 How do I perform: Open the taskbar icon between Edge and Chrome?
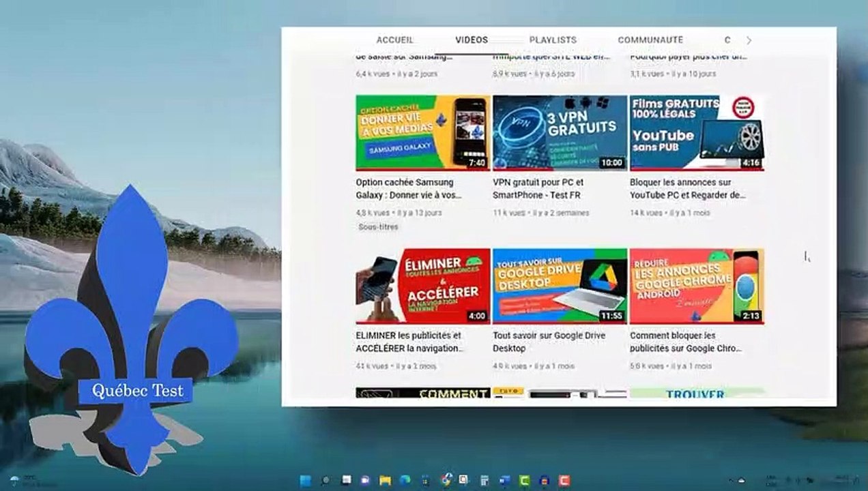click(424, 481)
